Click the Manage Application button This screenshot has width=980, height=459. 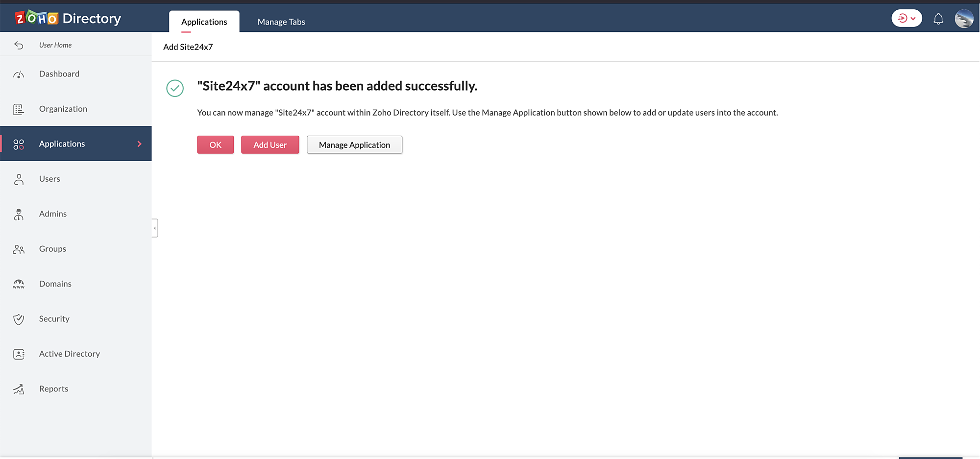click(354, 145)
